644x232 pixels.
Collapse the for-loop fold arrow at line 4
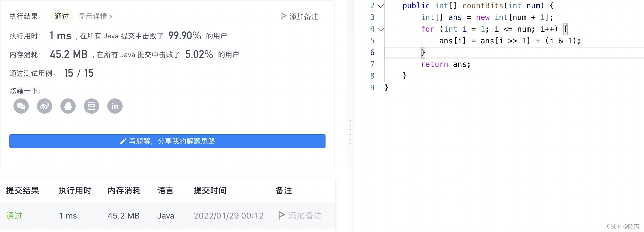(381, 29)
